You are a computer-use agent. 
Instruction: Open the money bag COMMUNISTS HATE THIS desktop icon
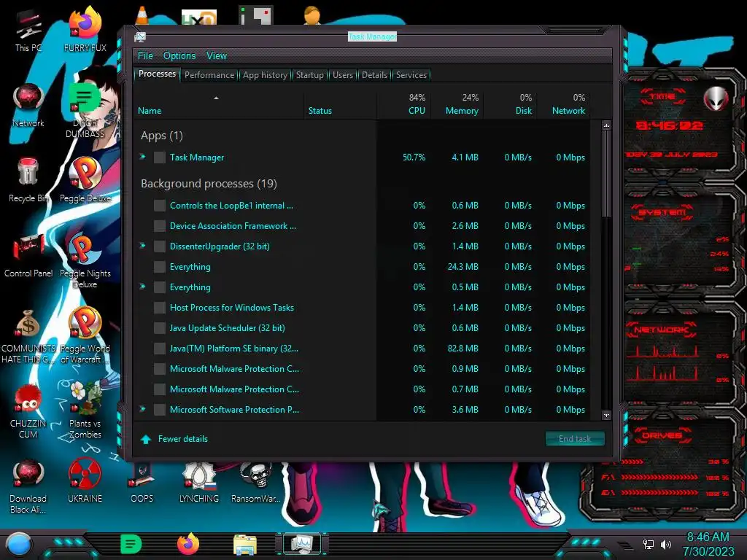[x=28, y=336]
